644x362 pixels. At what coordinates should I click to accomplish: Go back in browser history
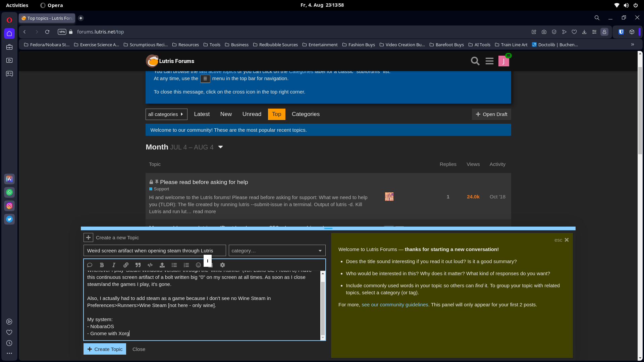24,32
